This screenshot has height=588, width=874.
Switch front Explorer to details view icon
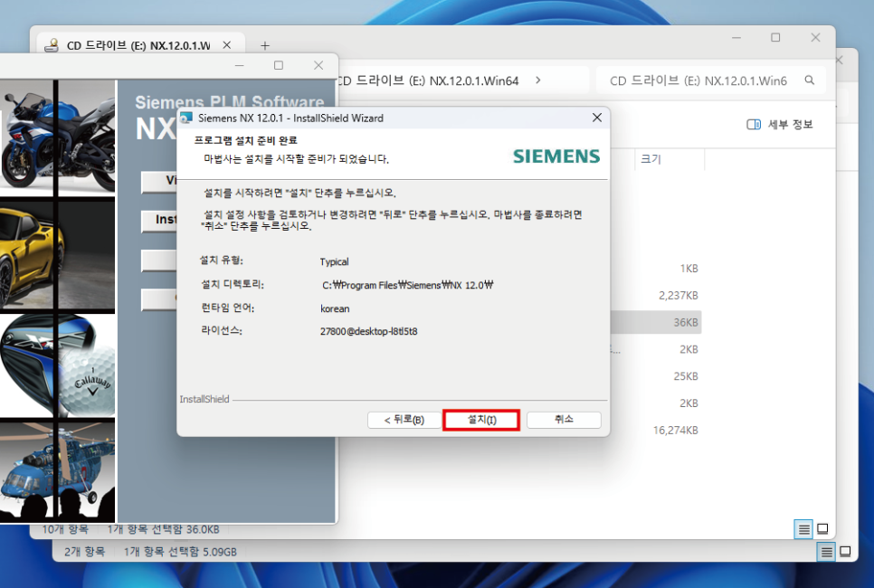click(x=803, y=529)
